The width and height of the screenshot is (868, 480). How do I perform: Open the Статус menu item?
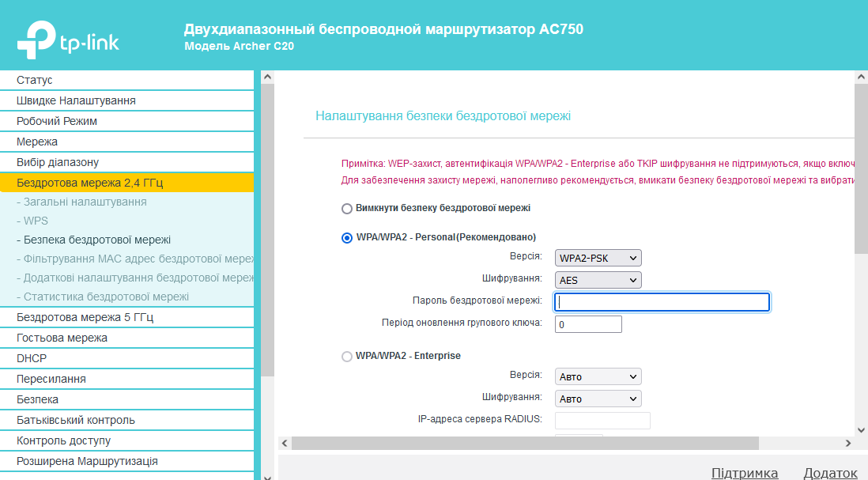pos(126,80)
